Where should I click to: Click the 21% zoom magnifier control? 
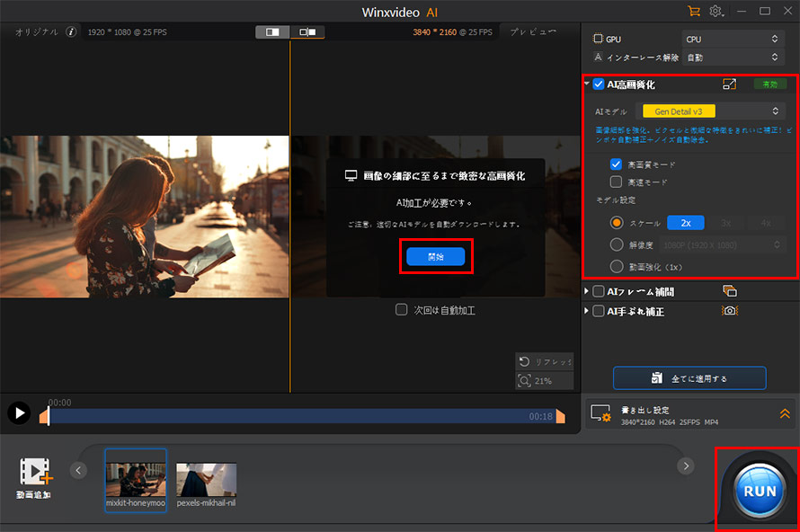(x=544, y=380)
